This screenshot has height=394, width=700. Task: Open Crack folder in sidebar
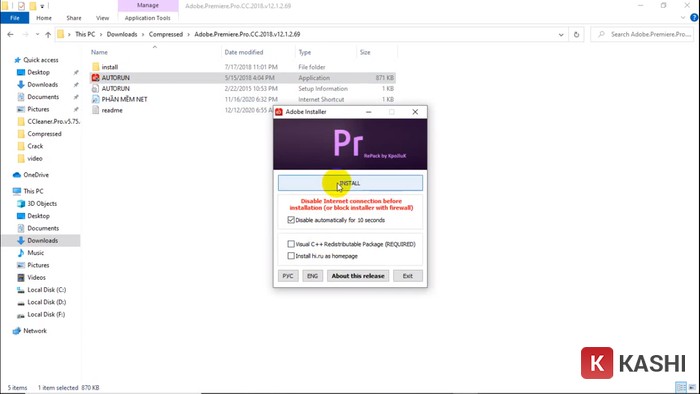35,146
